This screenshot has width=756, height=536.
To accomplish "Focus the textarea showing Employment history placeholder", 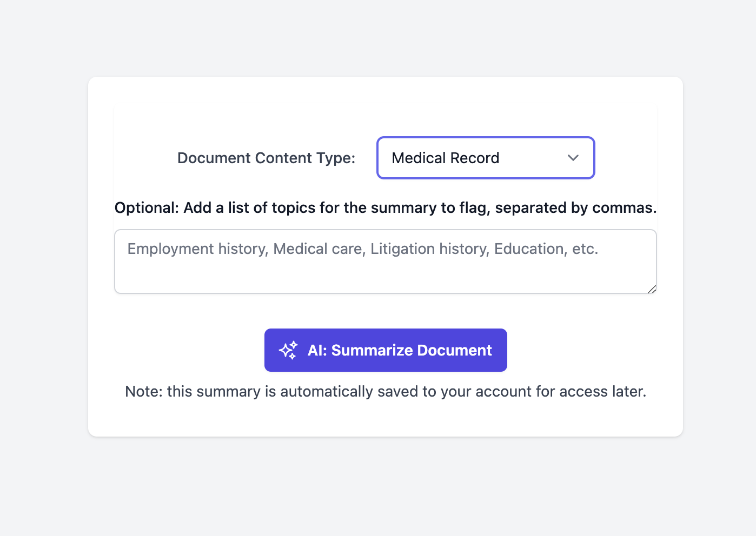I will coord(385,262).
